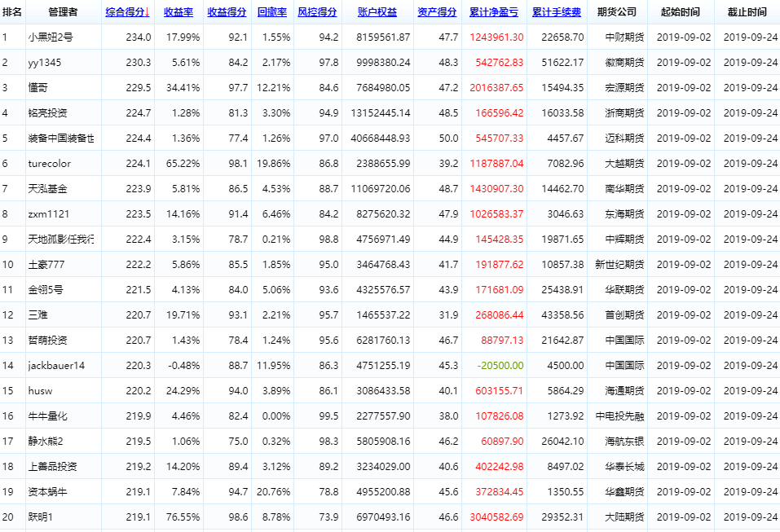Click 宏源期货 company cell
This screenshot has height=532, width=780.
pyautogui.click(x=624, y=88)
